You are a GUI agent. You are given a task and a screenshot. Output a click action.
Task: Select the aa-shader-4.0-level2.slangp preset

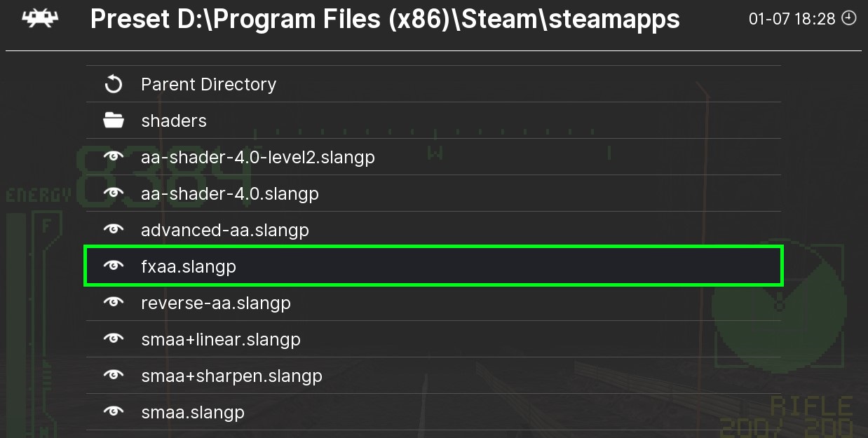(x=257, y=158)
